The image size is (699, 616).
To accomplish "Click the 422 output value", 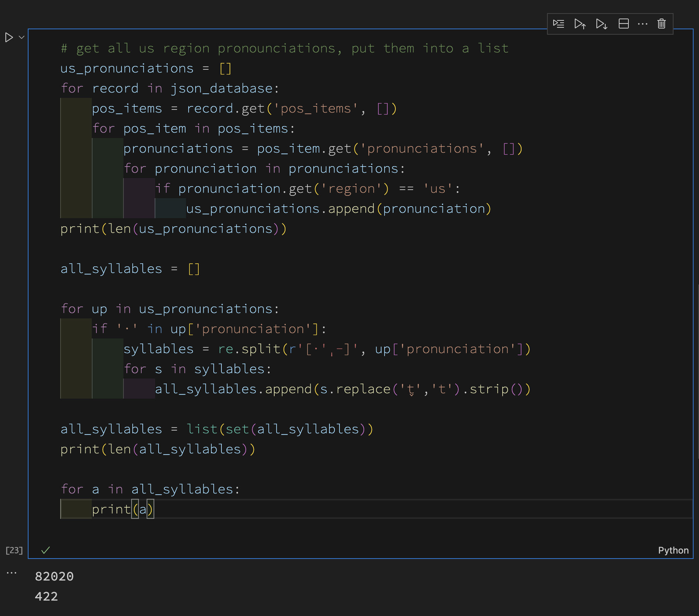I will point(46,596).
